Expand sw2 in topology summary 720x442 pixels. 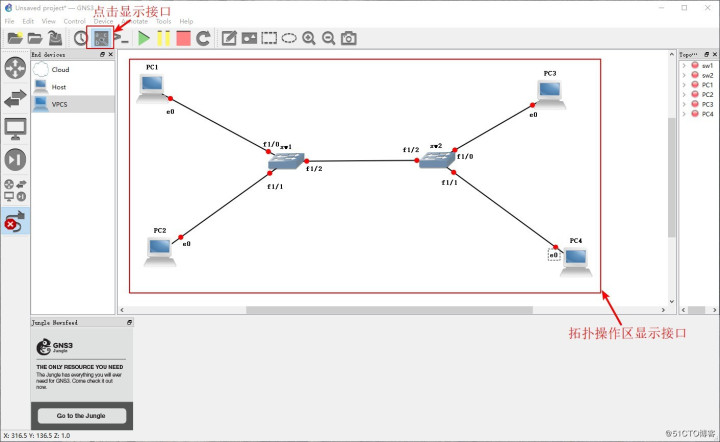[x=684, y=75]
